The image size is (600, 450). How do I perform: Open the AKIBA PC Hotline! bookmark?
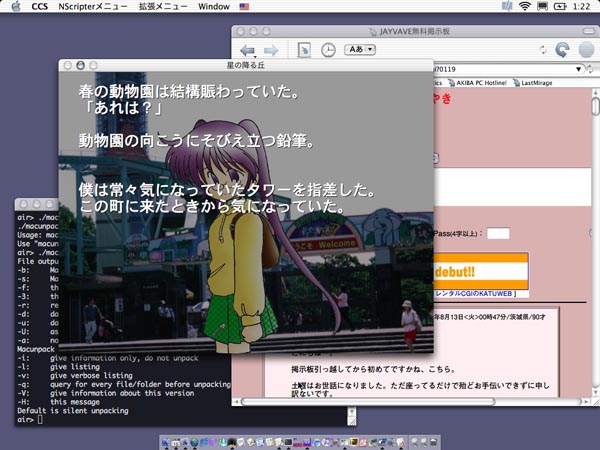[x=478, y=83]
